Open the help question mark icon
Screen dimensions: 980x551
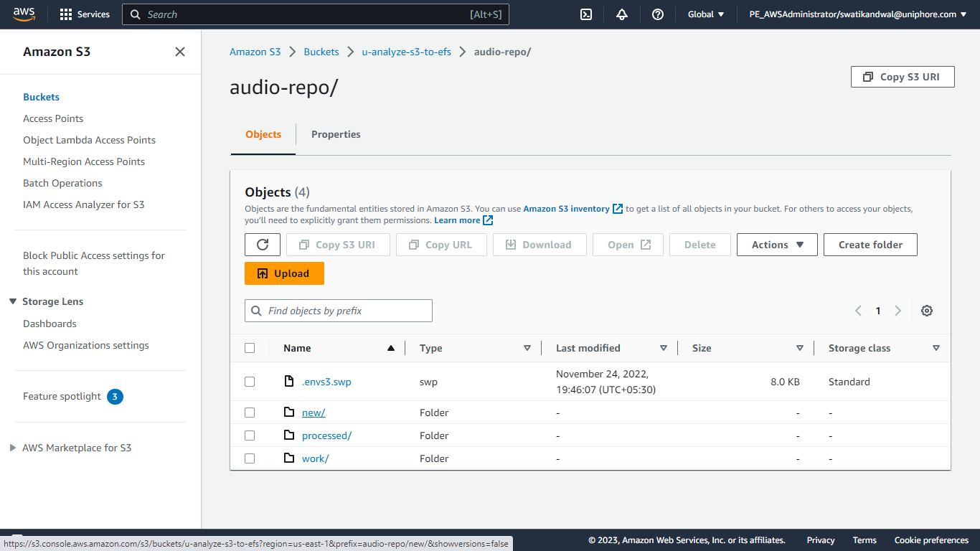tap(658, 14)
